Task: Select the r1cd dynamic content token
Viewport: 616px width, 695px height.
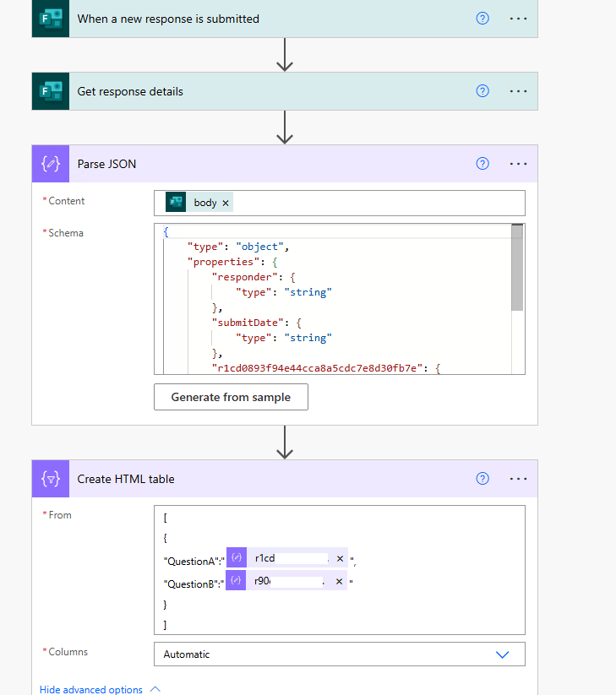Action: 287,557
